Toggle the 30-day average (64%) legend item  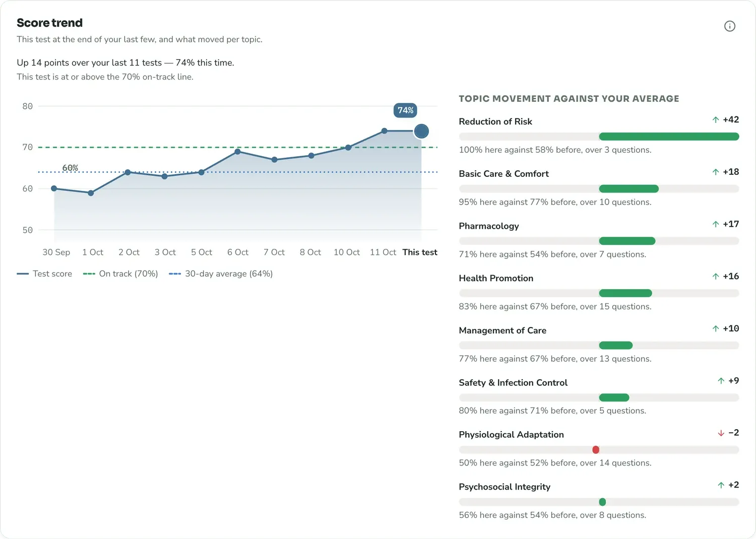click(x=221, y=274)
